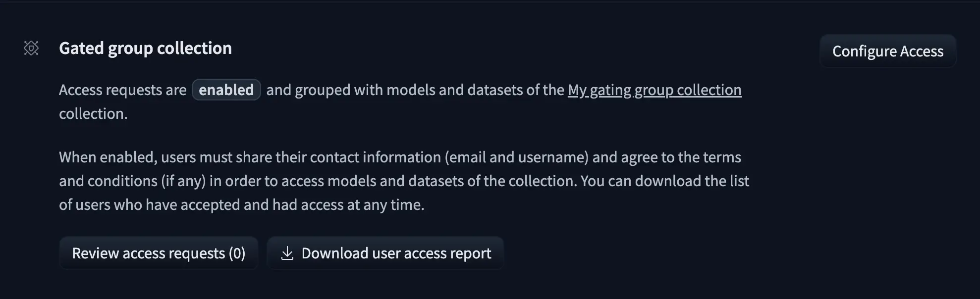Disable access requests via the enabled indicator
The image size is (980, 299).
coord(226,90)
